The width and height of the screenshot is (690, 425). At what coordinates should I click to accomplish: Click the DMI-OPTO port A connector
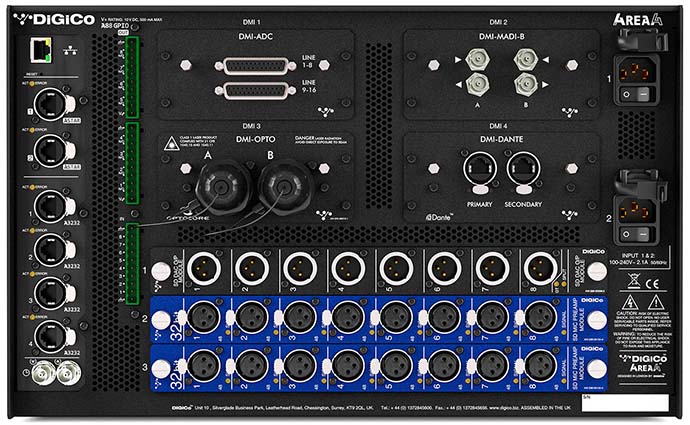coord(213,187)
